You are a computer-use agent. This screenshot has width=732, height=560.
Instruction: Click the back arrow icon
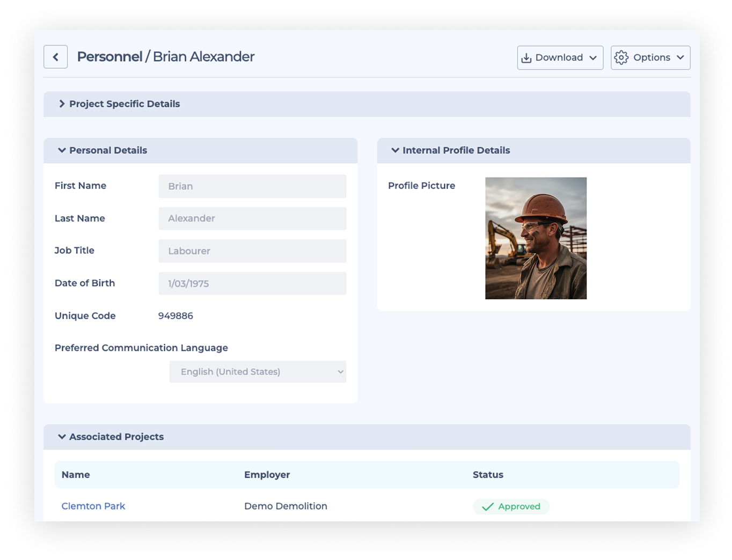(55, 56)
